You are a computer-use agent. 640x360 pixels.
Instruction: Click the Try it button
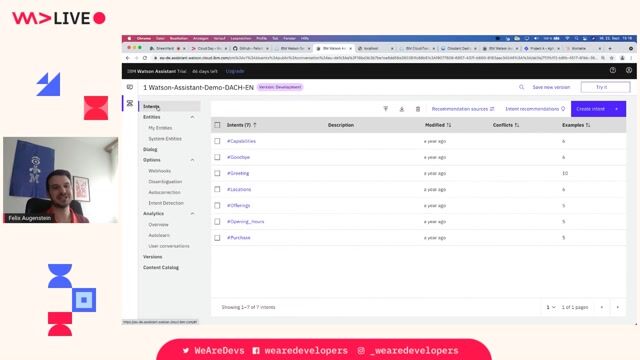tap(605, 87)
